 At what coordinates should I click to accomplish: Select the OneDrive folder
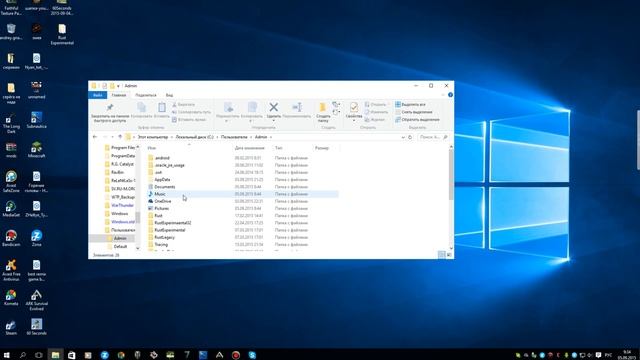pos(162,201)
